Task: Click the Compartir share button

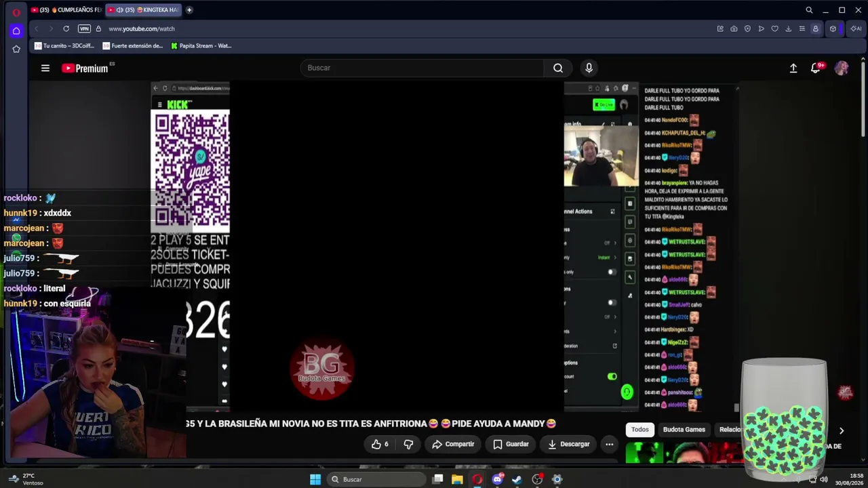Action: [453, 444]
